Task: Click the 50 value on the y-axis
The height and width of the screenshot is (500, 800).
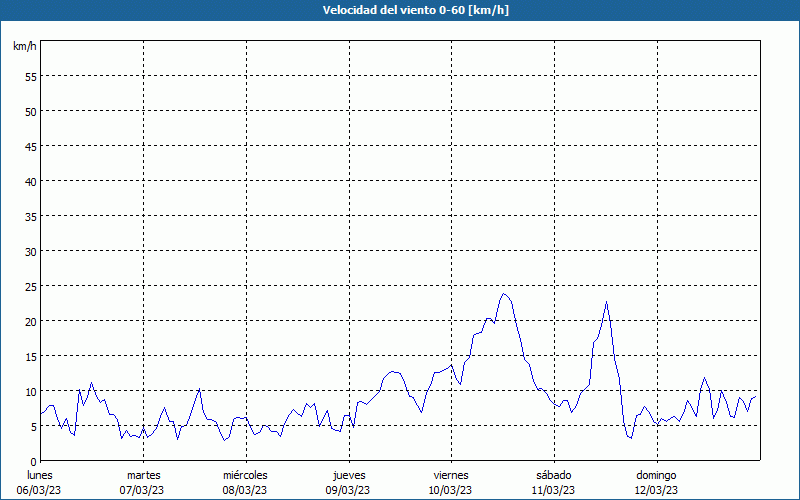Action: 31,111
